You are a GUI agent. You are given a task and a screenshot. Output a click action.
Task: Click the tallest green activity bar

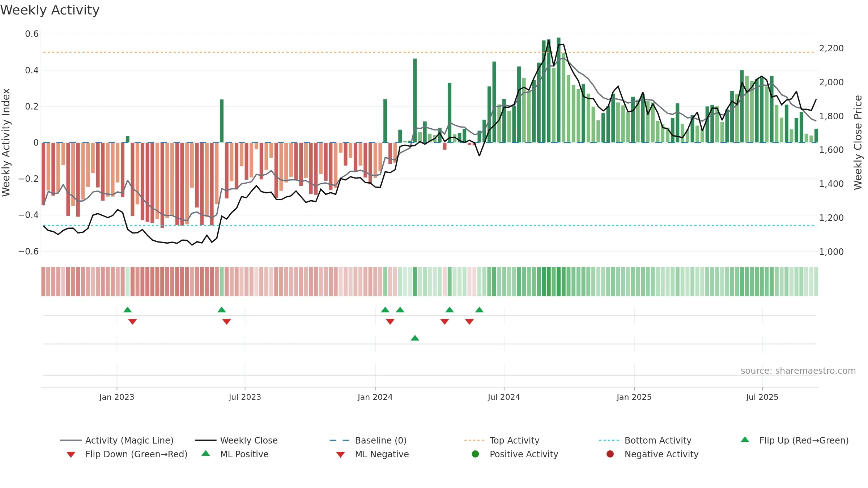(x=559, y=90)
